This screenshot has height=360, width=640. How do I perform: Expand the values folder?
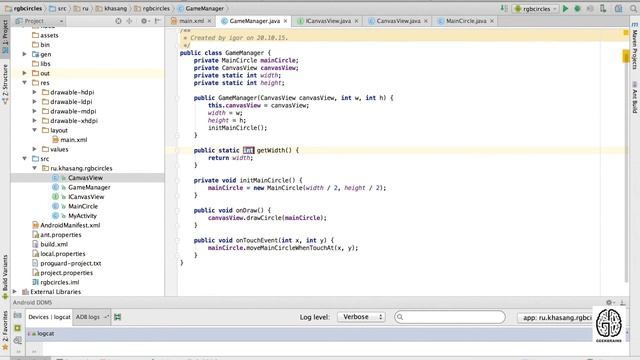[x=35, y=149]
